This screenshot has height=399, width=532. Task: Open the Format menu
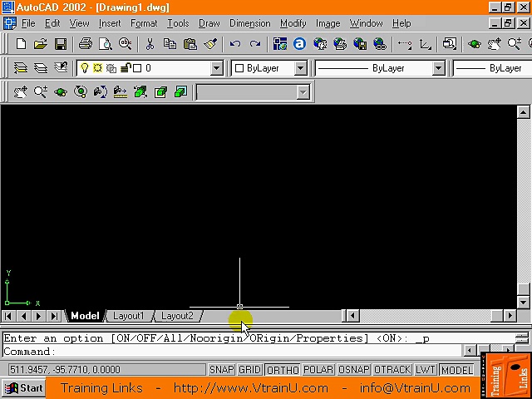point(144,23)
